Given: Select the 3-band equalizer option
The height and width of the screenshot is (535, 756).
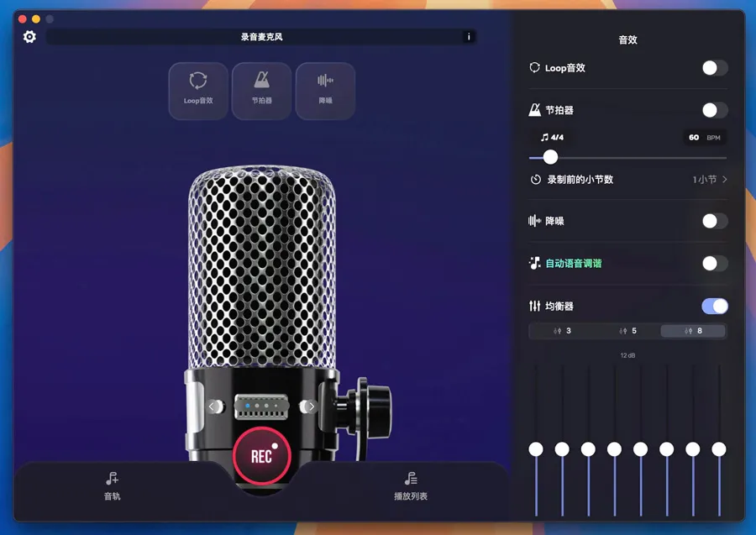Looking at the screenshot, I should [562, 331].
